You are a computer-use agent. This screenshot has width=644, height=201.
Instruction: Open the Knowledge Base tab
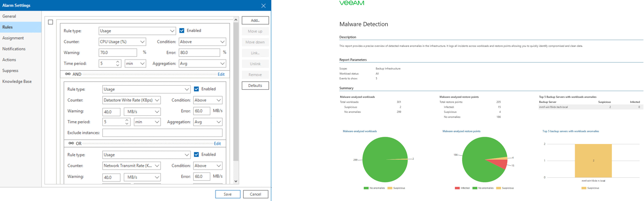click(17, 82)
